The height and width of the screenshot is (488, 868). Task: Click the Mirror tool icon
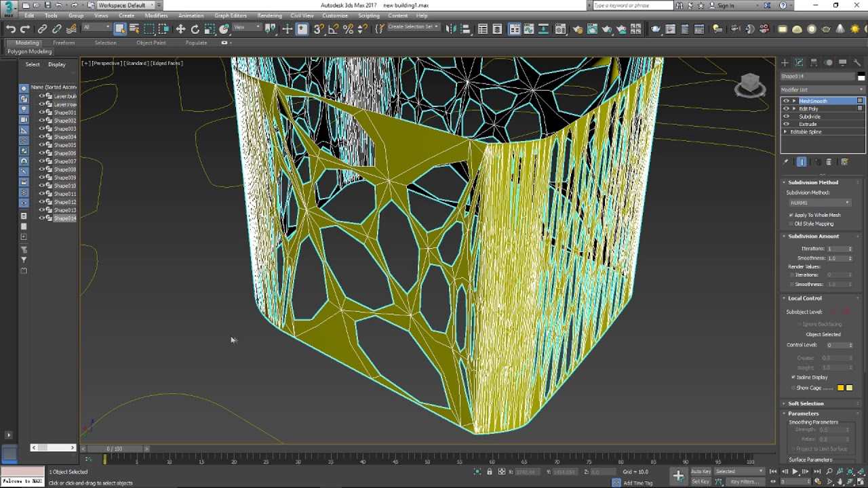tap(452, 29)
